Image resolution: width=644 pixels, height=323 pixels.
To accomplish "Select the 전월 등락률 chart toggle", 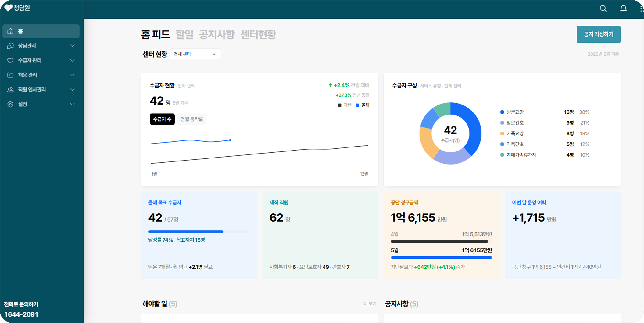I will coord(191,119).
